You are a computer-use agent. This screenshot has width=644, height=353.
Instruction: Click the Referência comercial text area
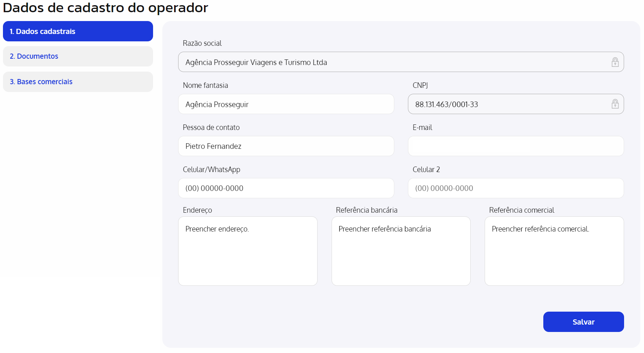pos(554,251)
